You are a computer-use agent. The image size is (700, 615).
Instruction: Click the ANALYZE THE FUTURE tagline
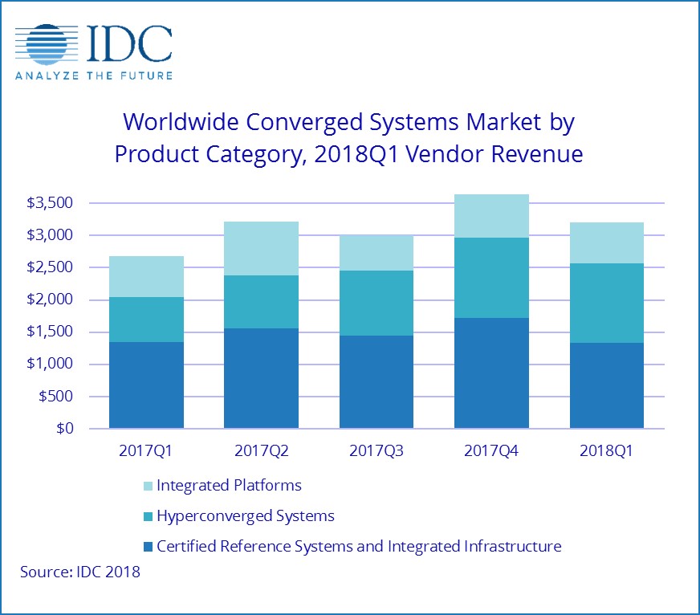[x=93, y=76]
